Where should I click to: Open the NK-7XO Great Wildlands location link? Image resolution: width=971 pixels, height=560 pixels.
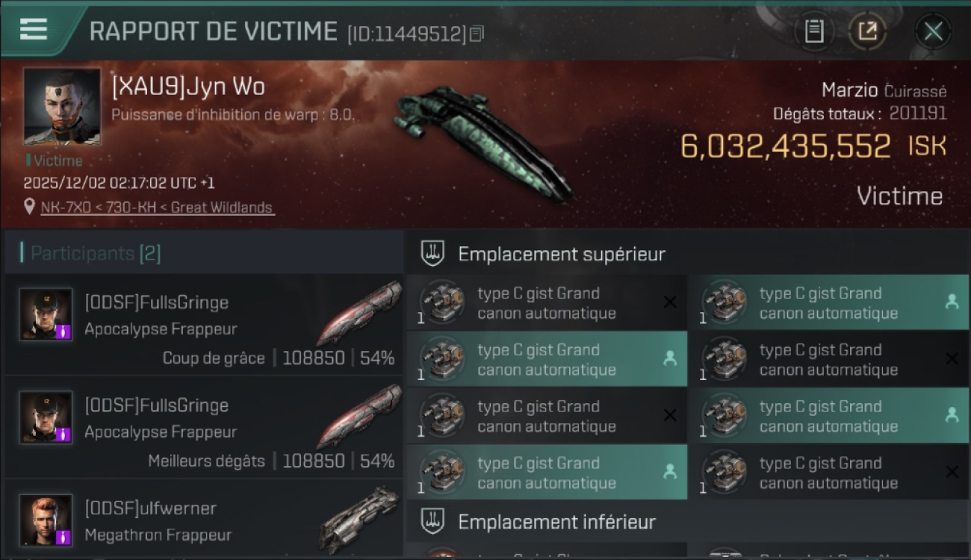coord(157,208)
